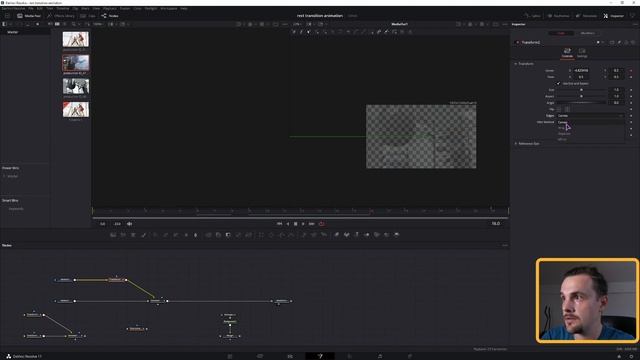Viewport: 640px width, 360px height.
Task: Jump to the first frame
Action: [280, 224]
